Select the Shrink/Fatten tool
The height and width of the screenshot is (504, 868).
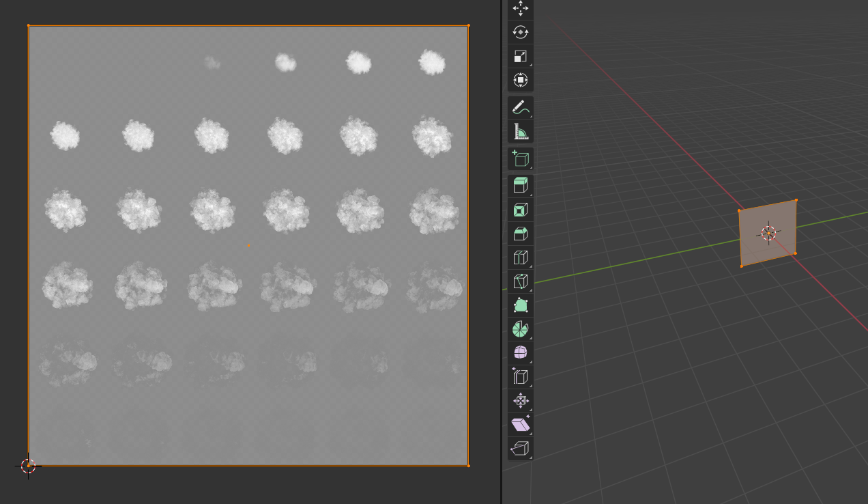point(521,401)
